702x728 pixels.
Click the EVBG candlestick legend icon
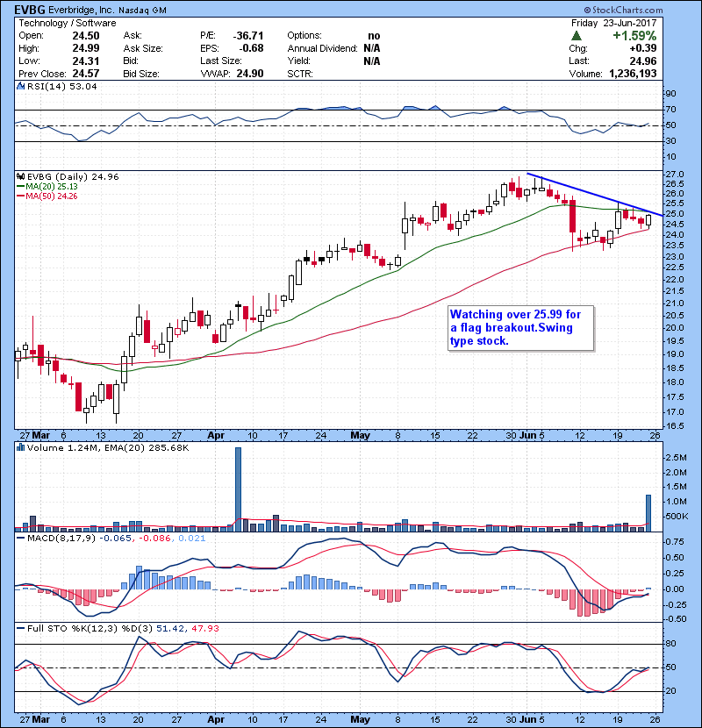(20, 176)
